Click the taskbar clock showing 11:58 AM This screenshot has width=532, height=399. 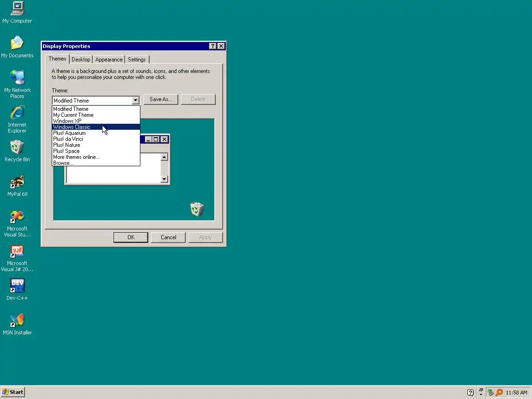pyautogui.click(x=516, y=393)
